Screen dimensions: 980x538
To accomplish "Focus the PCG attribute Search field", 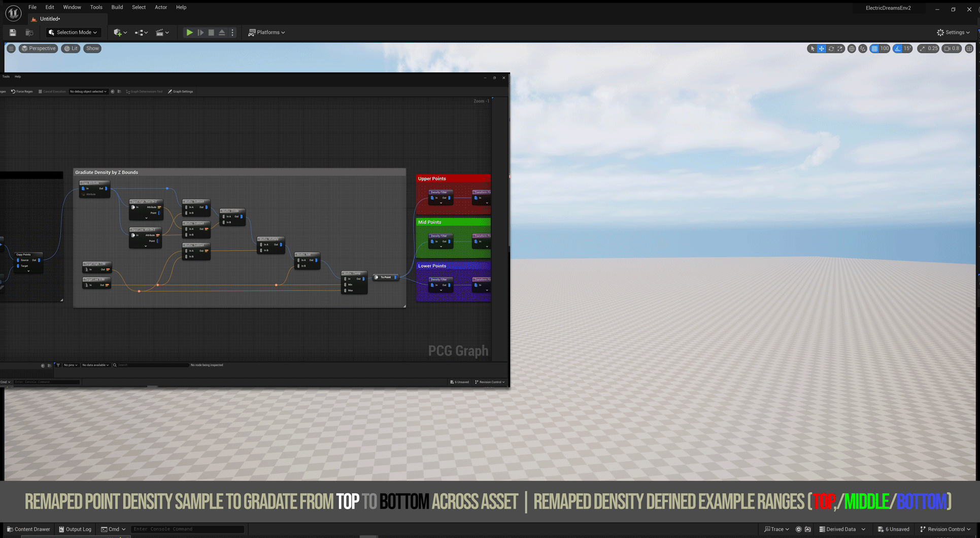I will pos(151,365).
